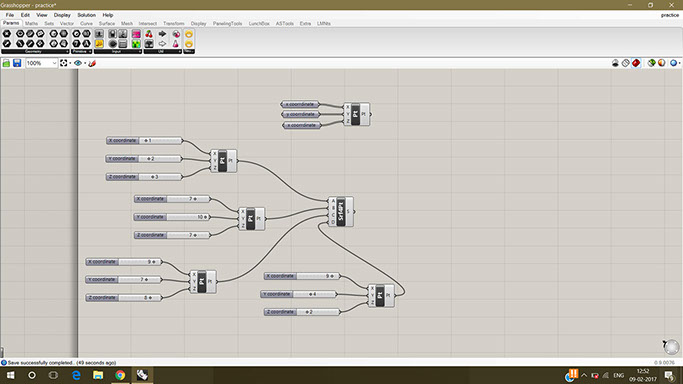Choose the hexagon icon showing number 7
Screen dimensions: 683x384
pos(76,44)
